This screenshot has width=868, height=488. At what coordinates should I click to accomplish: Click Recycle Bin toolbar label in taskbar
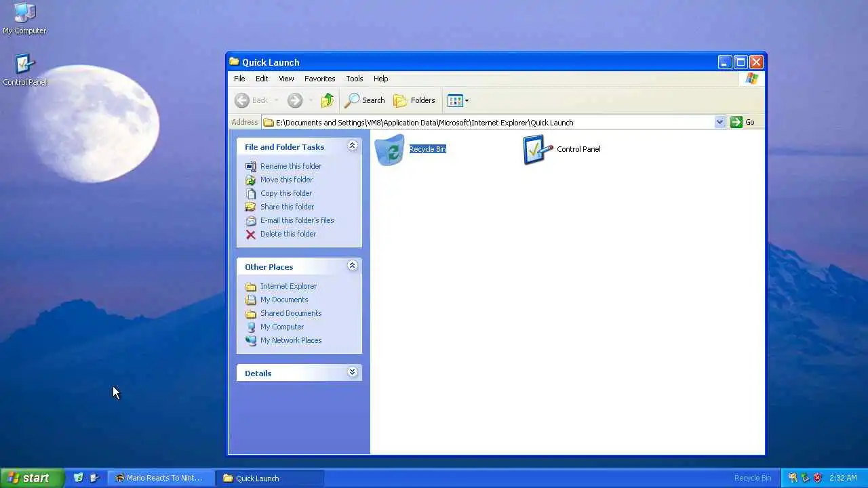click(752, 478)
